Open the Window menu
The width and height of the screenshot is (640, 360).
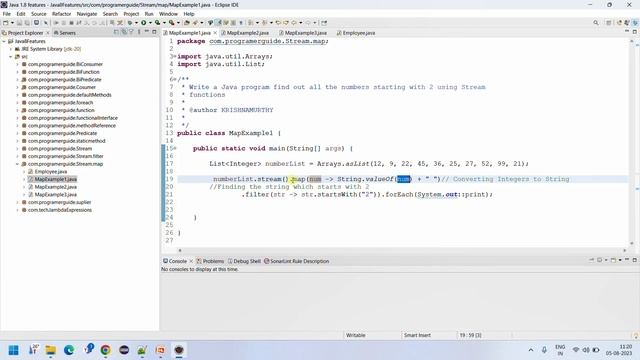coord(168,14)
